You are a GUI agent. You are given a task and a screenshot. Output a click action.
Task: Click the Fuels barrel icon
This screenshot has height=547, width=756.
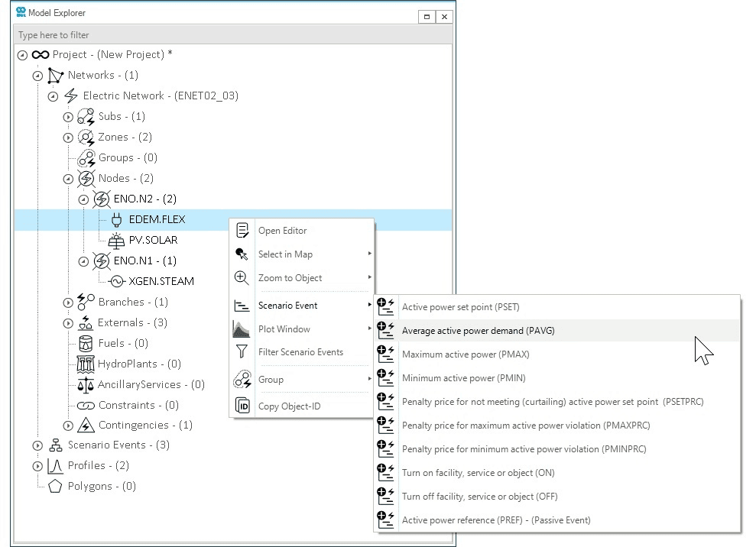click(x=86, y=343)
